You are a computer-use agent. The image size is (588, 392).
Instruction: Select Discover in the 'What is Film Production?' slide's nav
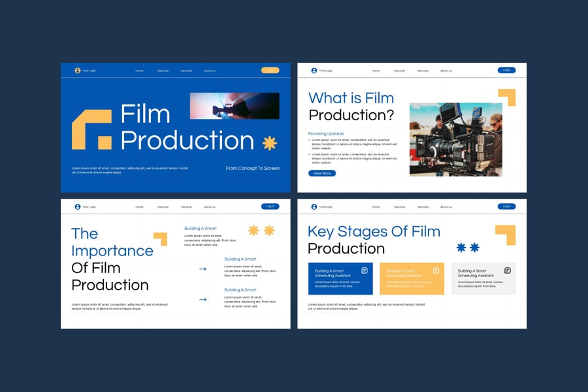399,71
